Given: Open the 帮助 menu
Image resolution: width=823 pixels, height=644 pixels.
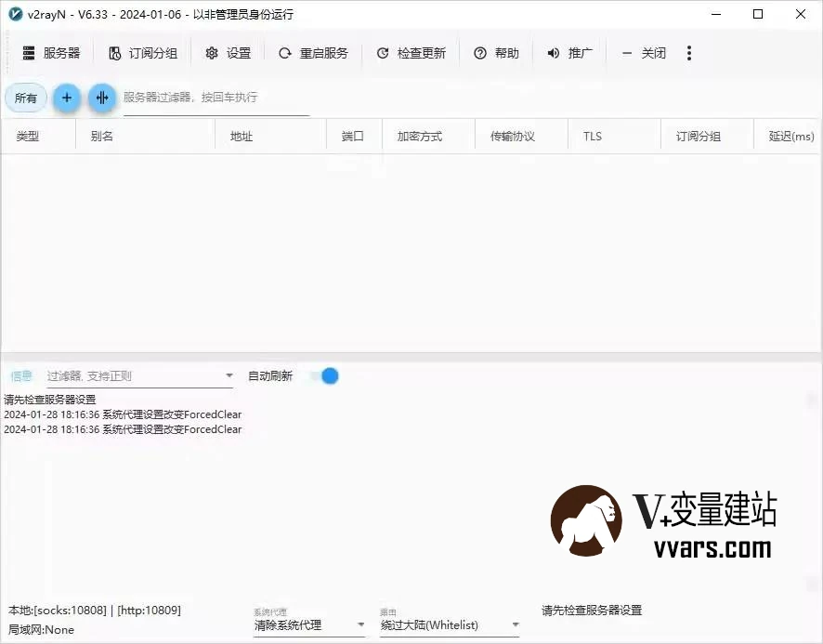Looking at the screenshot, I should (x=497, y=53).
